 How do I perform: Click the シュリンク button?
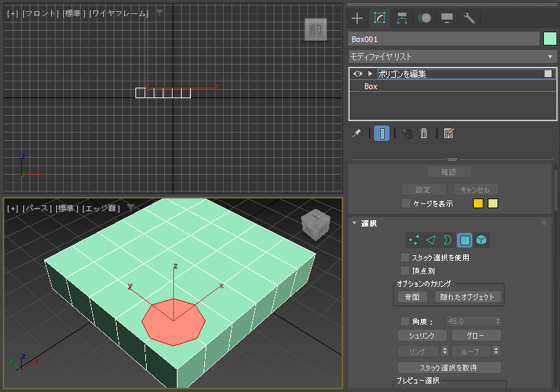coord(422,336)
